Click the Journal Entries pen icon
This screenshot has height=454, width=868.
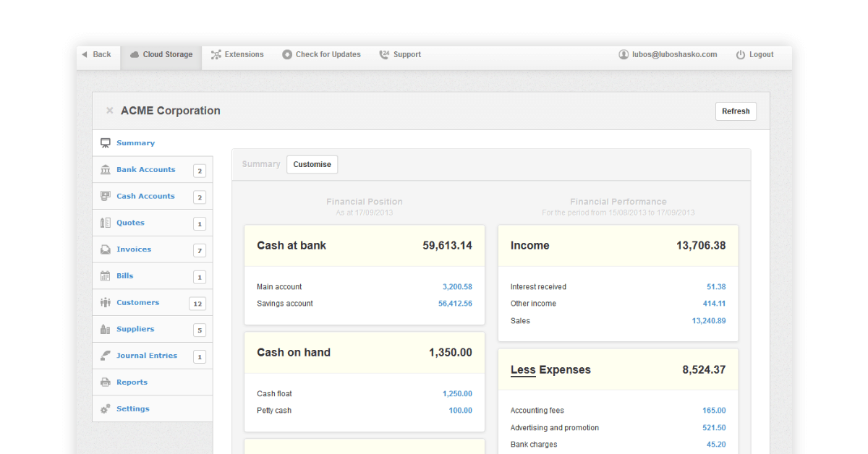click(x=106, y=356)
